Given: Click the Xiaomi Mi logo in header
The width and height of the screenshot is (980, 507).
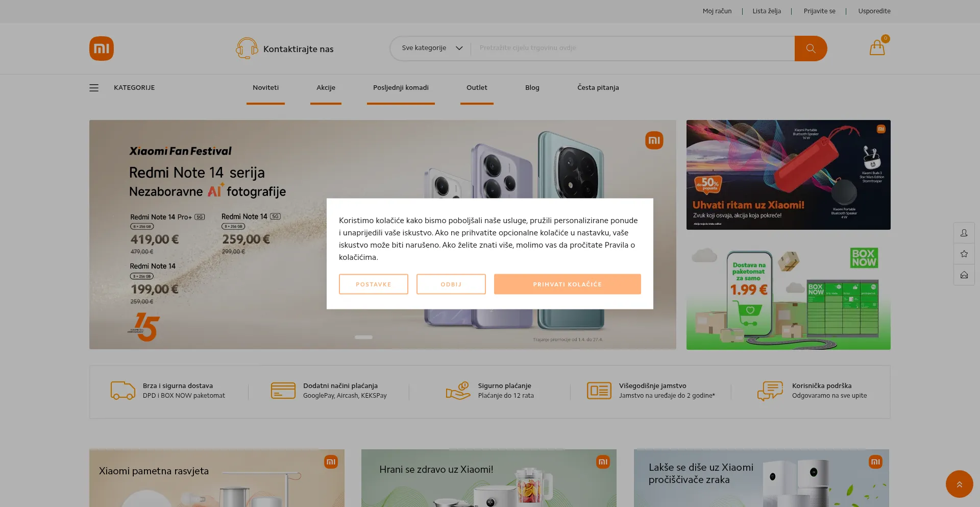Looking at the screenshot, I should [102, 49].
